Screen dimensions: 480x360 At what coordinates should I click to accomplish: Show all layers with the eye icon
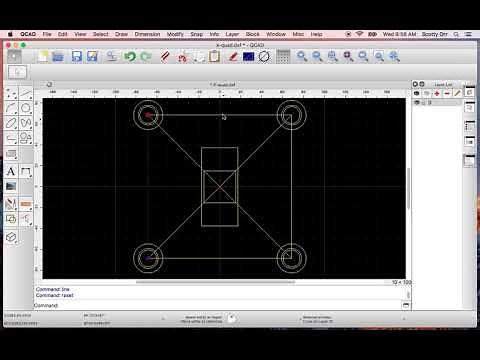pos(417,93)
